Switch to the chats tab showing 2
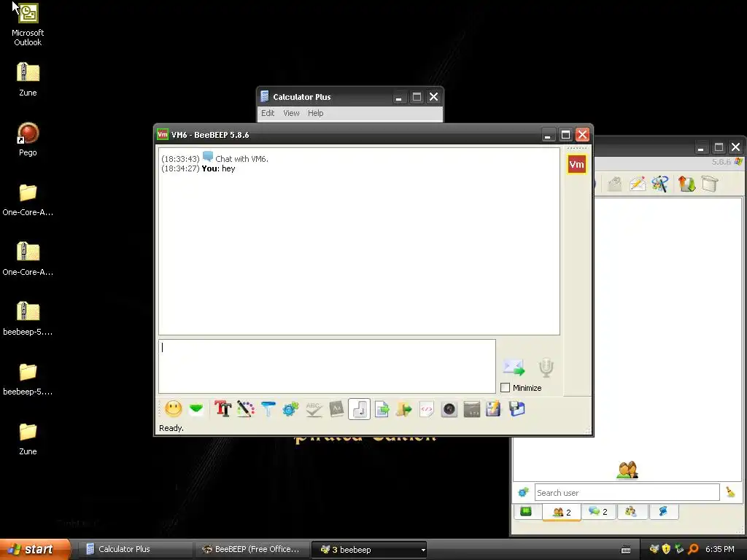 pyautogui.click(x=598, y=511)
